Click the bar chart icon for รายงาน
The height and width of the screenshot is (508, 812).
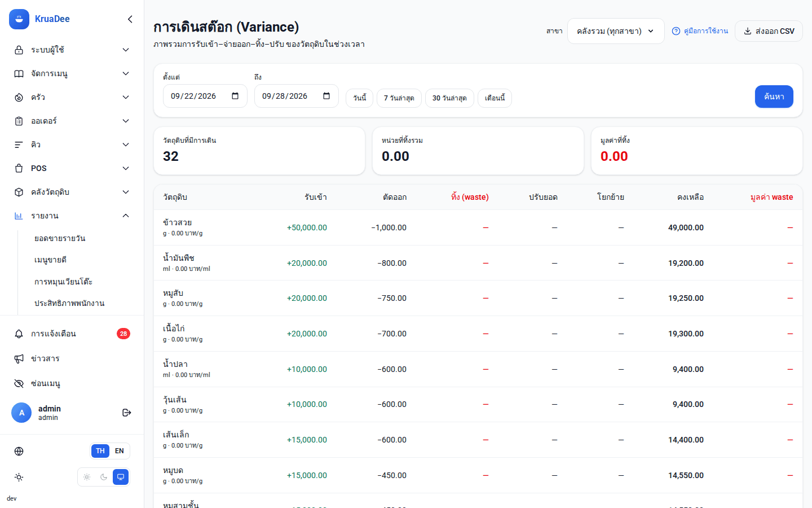pyautogui.click(x=19, y=216)
